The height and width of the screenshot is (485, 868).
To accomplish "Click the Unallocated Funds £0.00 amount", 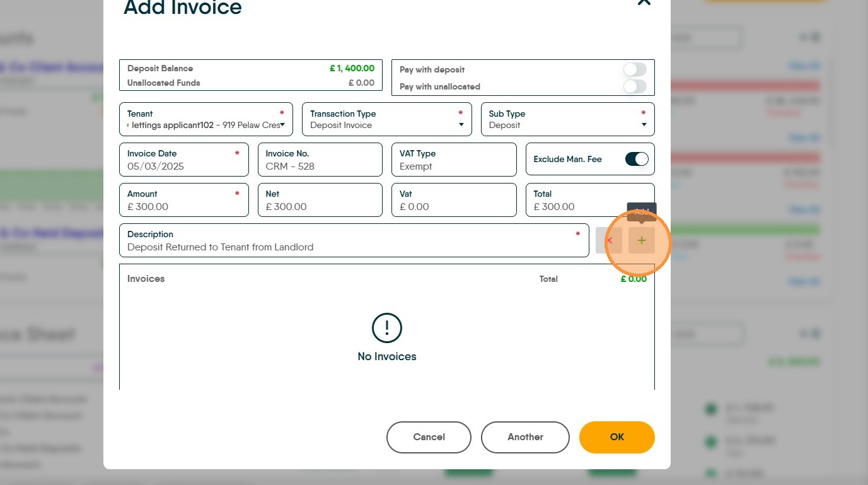I will point(361,83).
